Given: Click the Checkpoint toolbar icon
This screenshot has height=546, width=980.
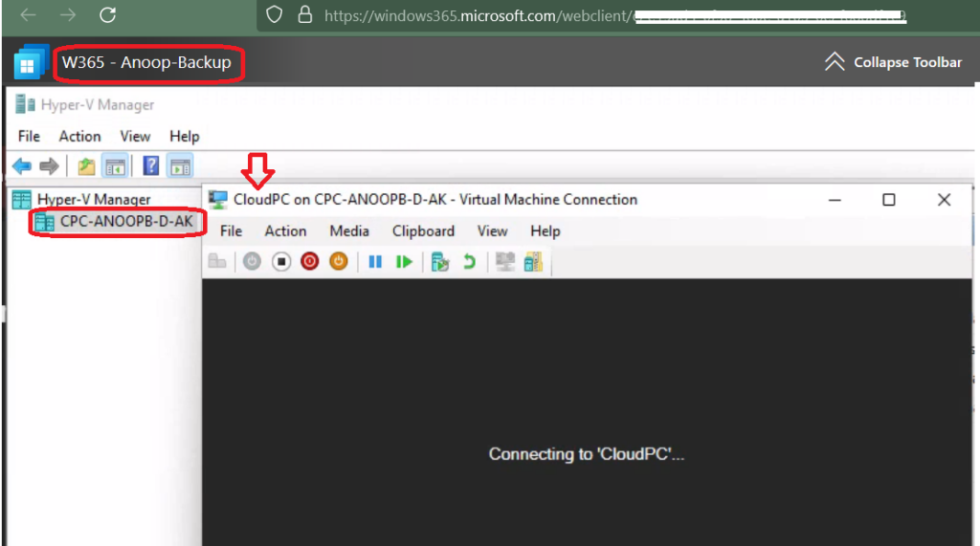Looking at the screenshot, I should click(440, 262).
